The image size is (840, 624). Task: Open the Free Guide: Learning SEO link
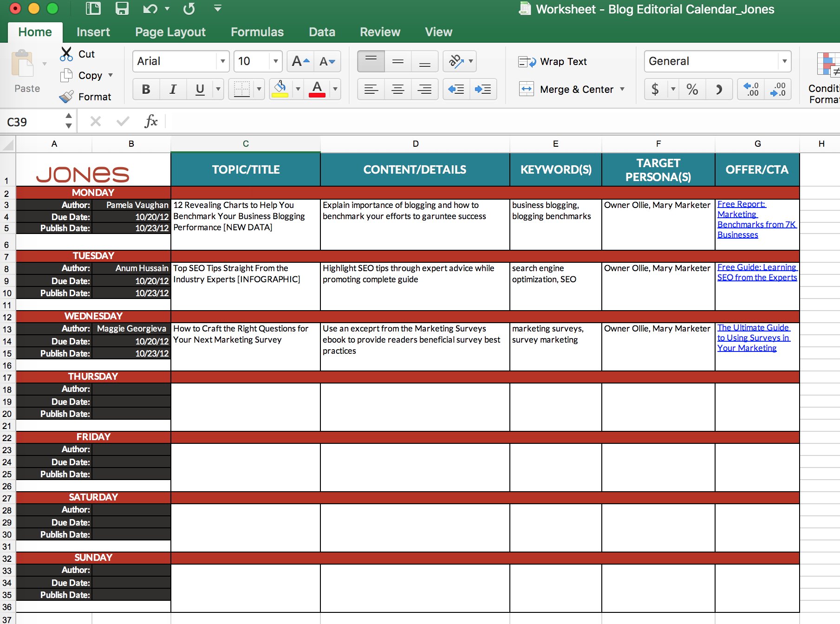coord(757,273)
